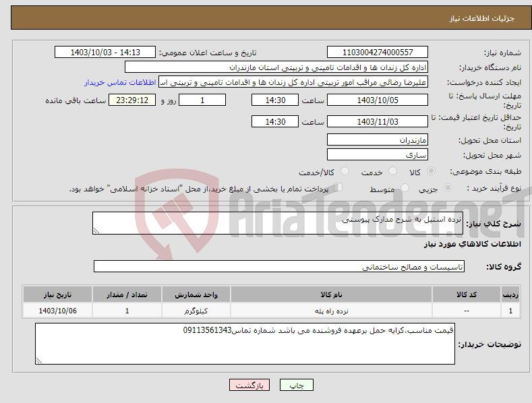Screen dimensions: 532x403
Task: Select the متوسط purchase type radio
Action: tap(405, 188)
